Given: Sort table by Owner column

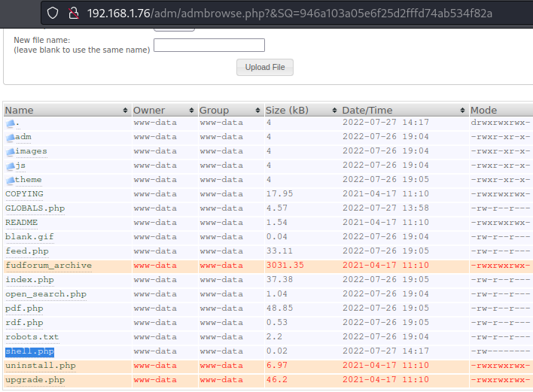Looking at the screenshot, I should pos(163,111).
